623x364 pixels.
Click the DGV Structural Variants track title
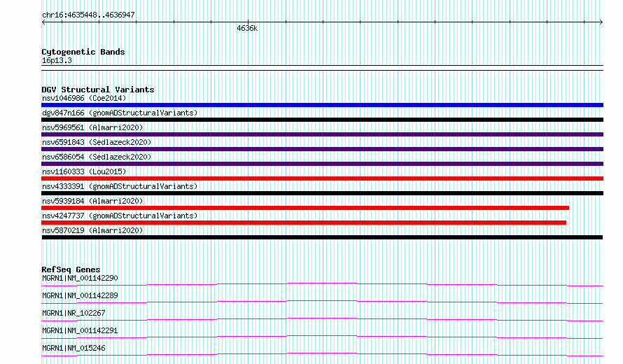pos(98,90)
